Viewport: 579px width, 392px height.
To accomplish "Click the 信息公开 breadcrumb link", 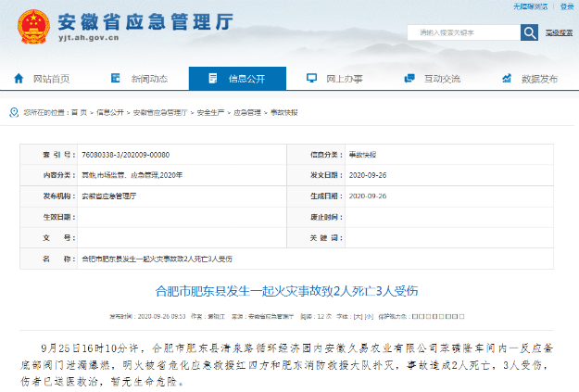I will [109, 112].
